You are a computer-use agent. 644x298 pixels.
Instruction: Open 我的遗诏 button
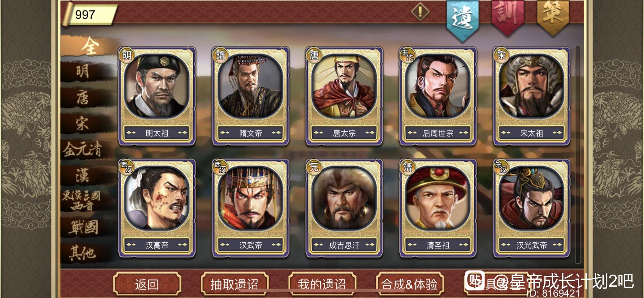pos(322,284)
